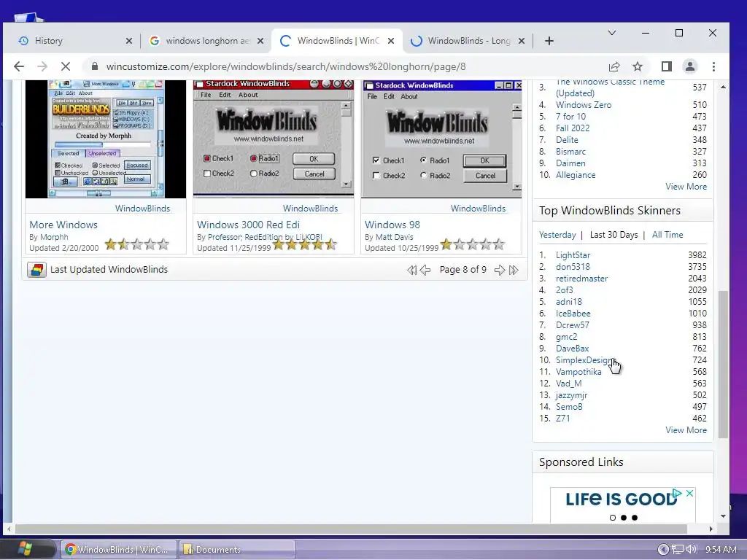747x560 pixels.
Task: Open the Windows Zero skin link
Action: tap(584, 105)
